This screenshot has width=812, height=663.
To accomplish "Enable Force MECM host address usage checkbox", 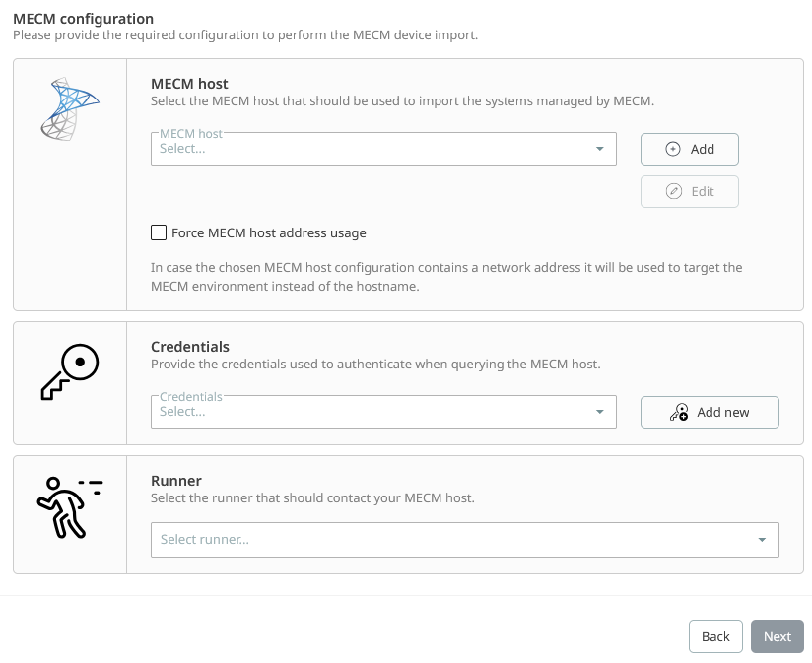I will pos(159,232).
